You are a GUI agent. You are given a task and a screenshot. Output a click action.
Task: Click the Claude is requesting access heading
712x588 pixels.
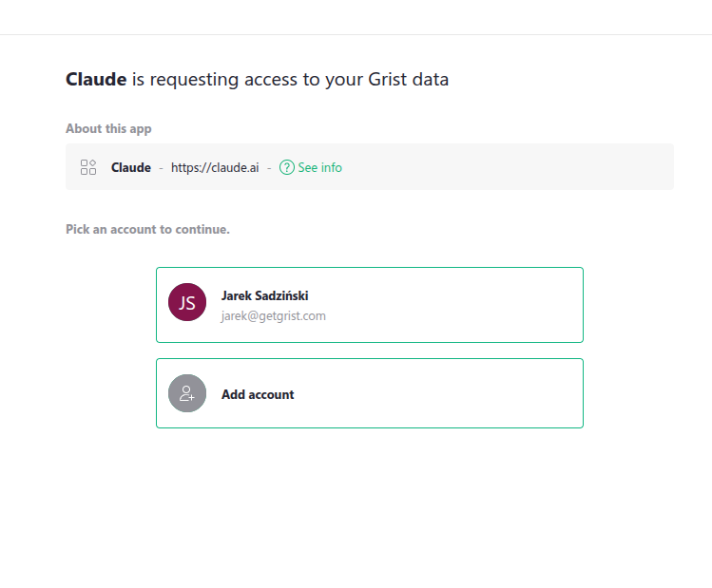tap(257, 80)
